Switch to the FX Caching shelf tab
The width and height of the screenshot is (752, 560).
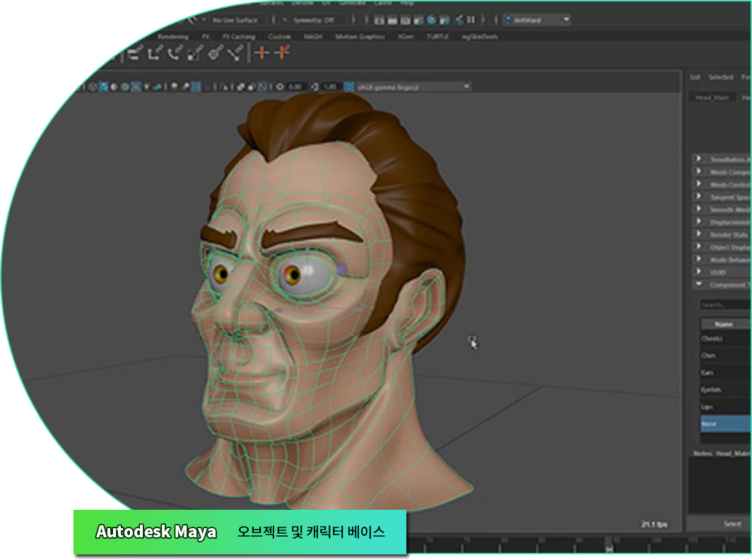238,37
